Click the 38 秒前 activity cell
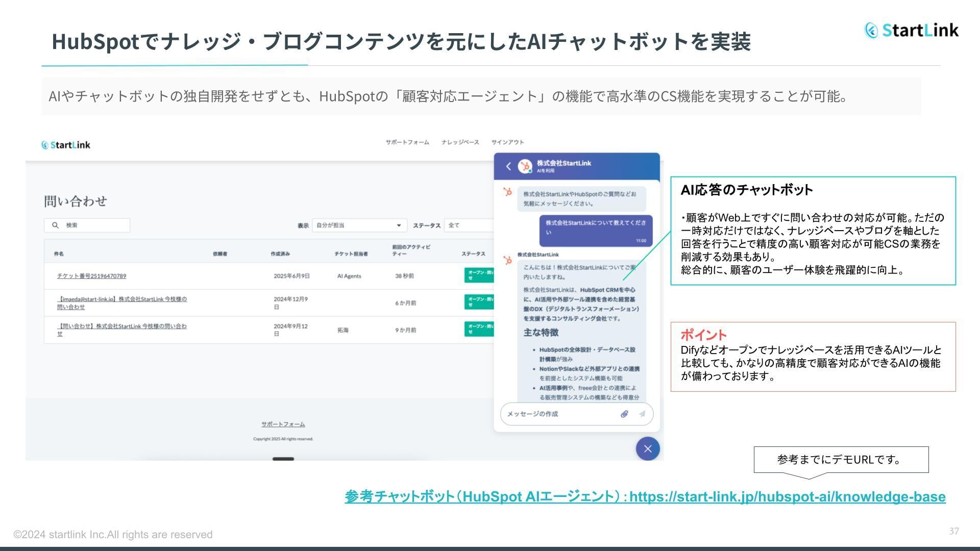The width and height of the screenshot is (980, 551). [x=404, y=276]
